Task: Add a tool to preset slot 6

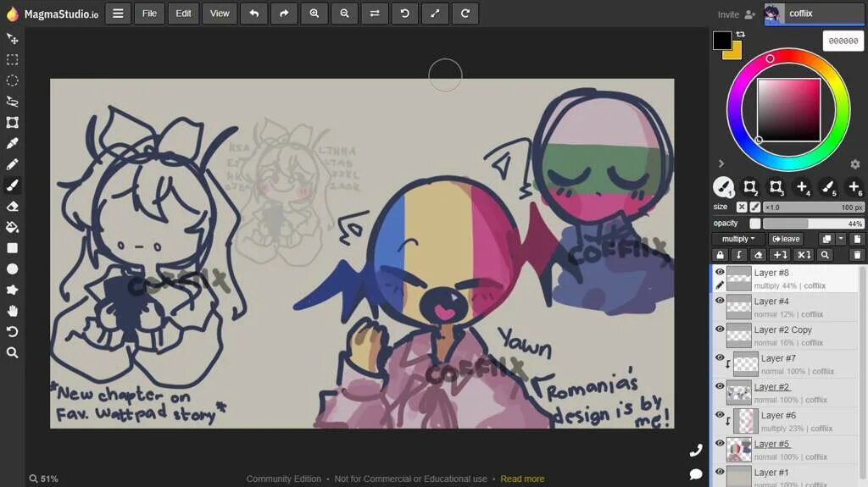Action: pos(854,188)
